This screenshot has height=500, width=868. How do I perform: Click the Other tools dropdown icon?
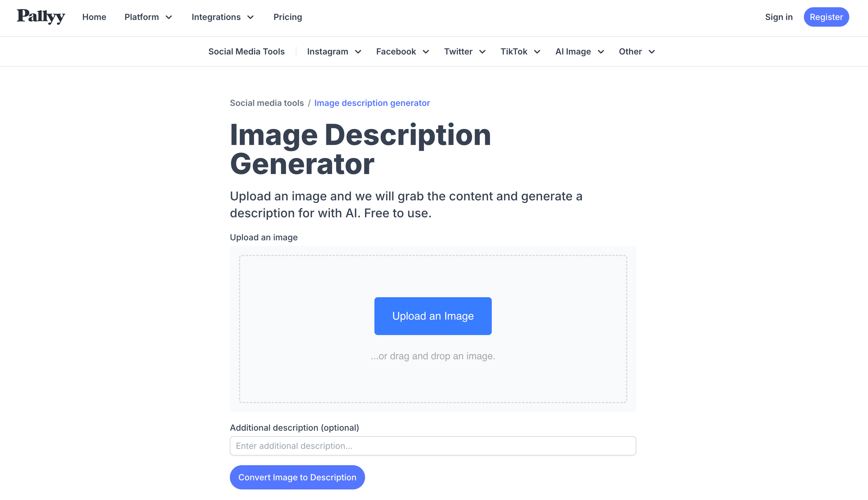click(x=651, y=51)
